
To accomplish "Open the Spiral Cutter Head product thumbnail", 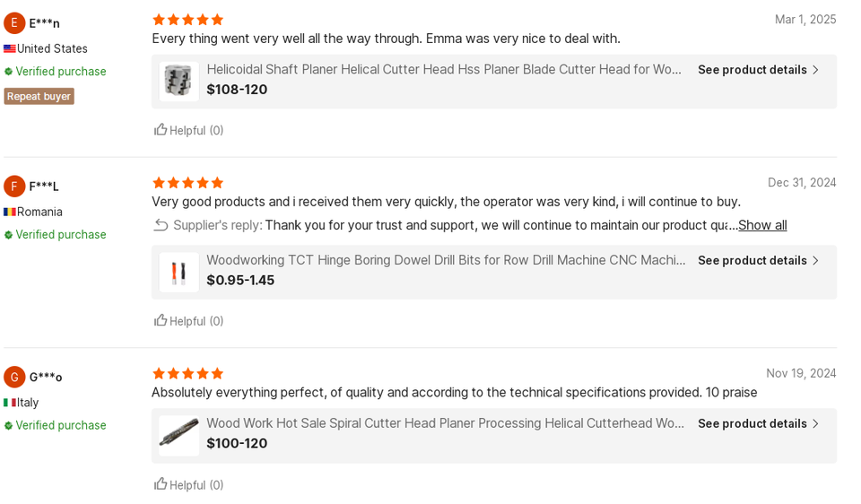I will click(179, 435).
